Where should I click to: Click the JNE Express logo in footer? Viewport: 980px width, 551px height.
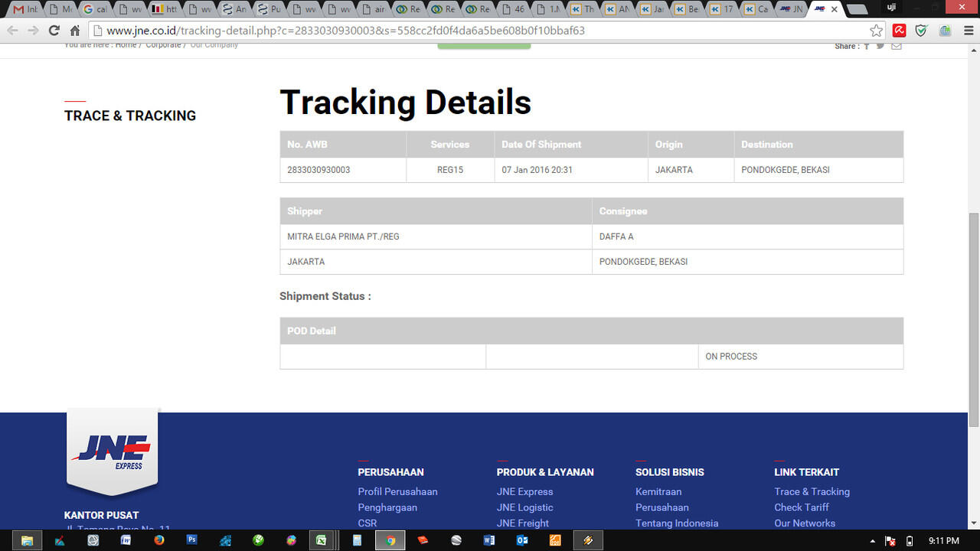[x=113, y=452]
